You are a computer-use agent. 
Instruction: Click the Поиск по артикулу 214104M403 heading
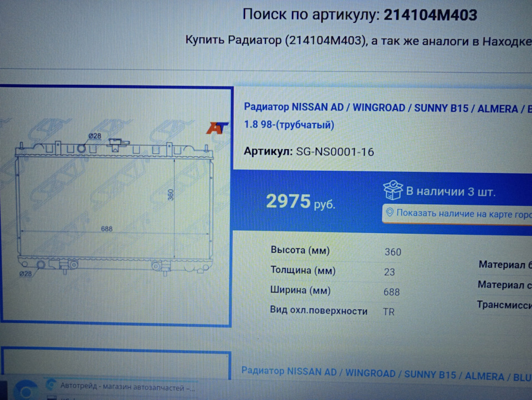coord(360,14)
